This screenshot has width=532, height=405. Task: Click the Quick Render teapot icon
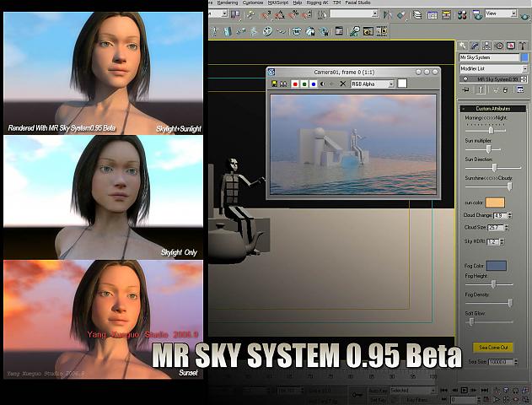point(526,15)
